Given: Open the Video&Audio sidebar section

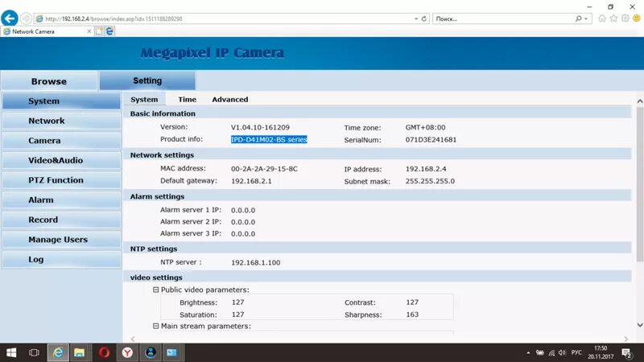Looking at the screenshot, I should click(61, 160).
